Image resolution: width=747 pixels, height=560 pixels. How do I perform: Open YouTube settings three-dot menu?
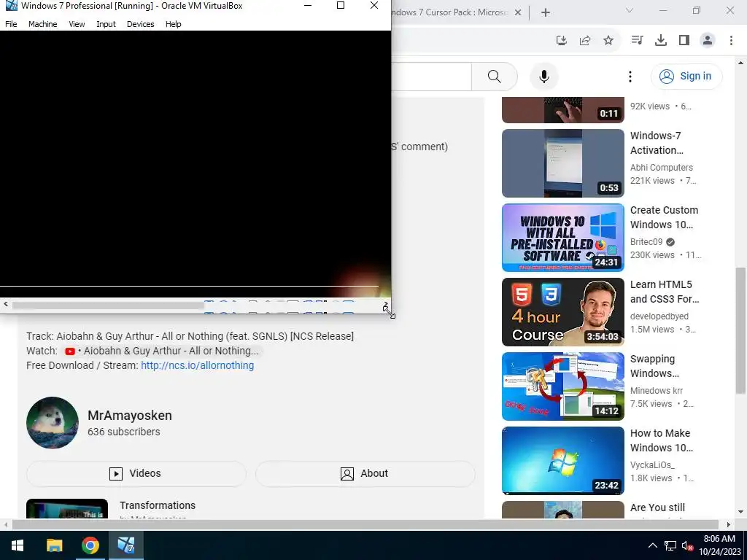[630, 76]
